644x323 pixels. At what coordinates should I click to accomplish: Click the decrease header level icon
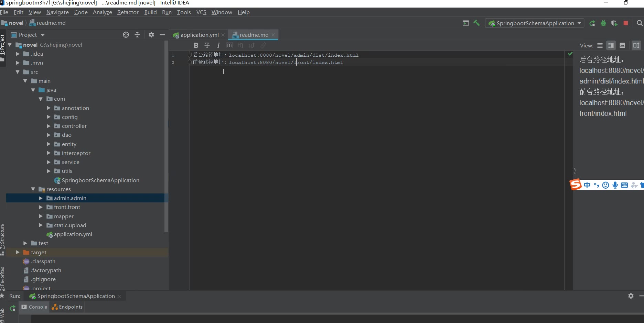pos(240,45)
